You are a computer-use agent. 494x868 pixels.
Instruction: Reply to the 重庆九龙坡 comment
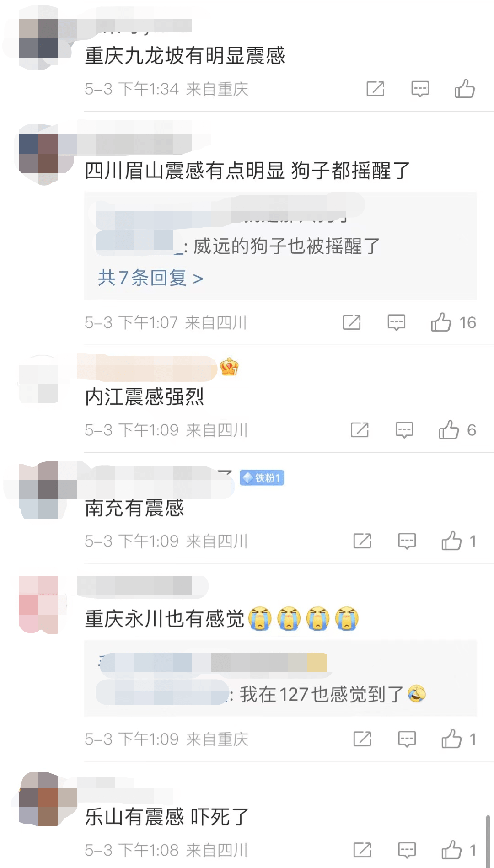click(x=420, y=89)
